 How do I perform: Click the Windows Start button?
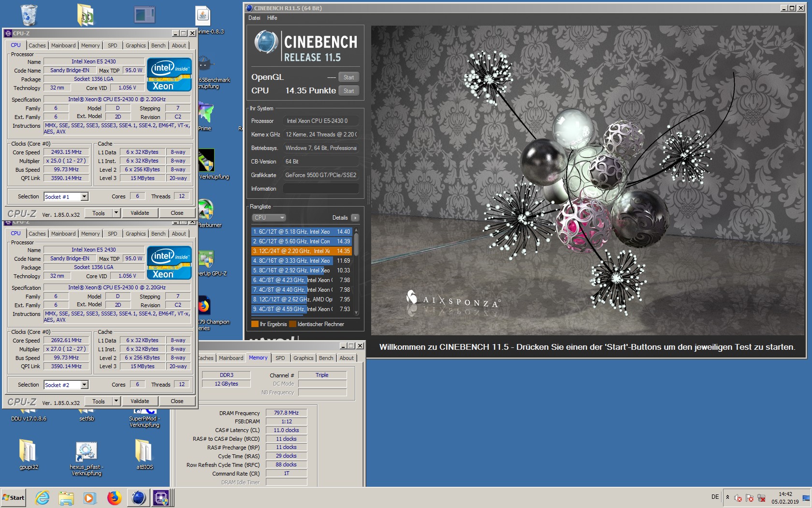pos(14,497)
